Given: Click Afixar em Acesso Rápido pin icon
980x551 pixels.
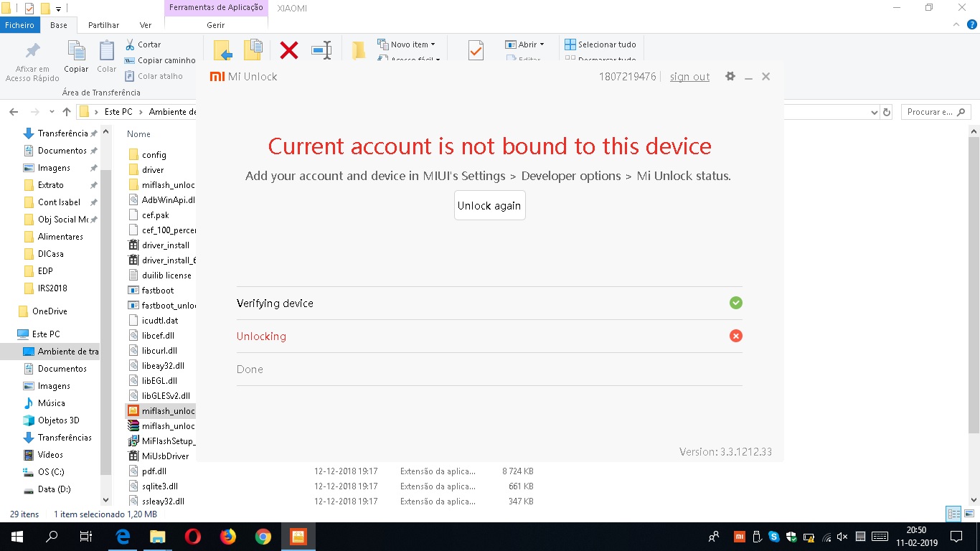Looking at the screenshot, I should coord(32,52).
